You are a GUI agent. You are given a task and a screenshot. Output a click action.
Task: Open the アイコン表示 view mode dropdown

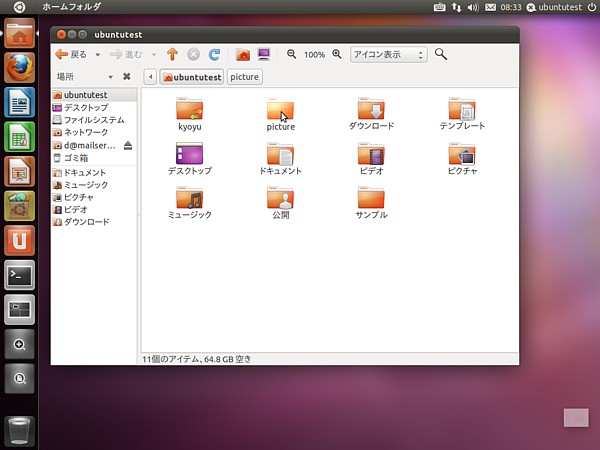388,54
